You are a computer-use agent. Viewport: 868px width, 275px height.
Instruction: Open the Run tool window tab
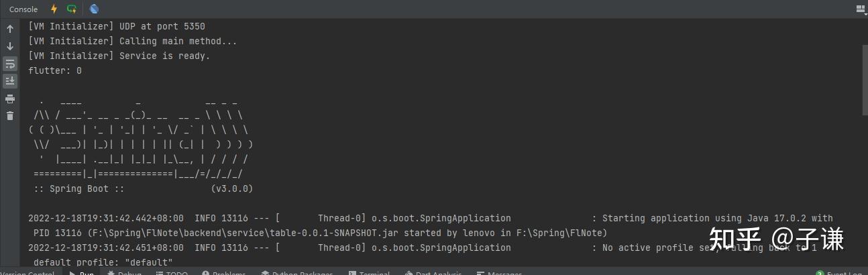82,272
